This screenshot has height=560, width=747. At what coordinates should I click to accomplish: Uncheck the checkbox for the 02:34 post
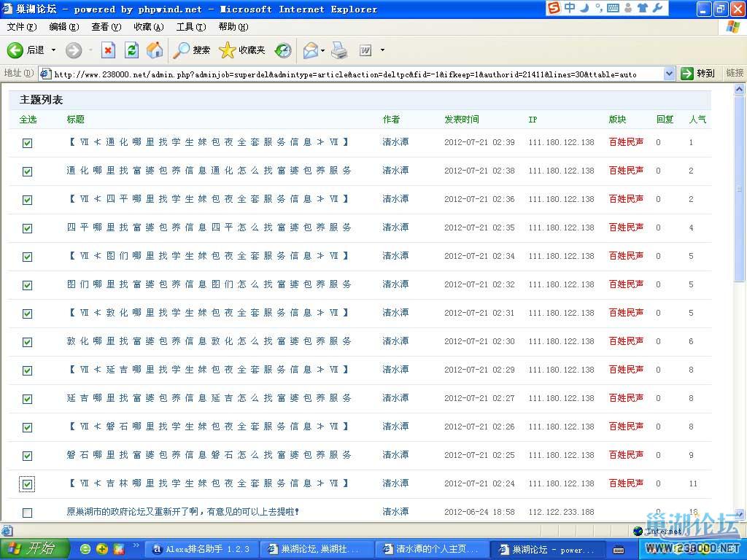(x=28, y=257)
